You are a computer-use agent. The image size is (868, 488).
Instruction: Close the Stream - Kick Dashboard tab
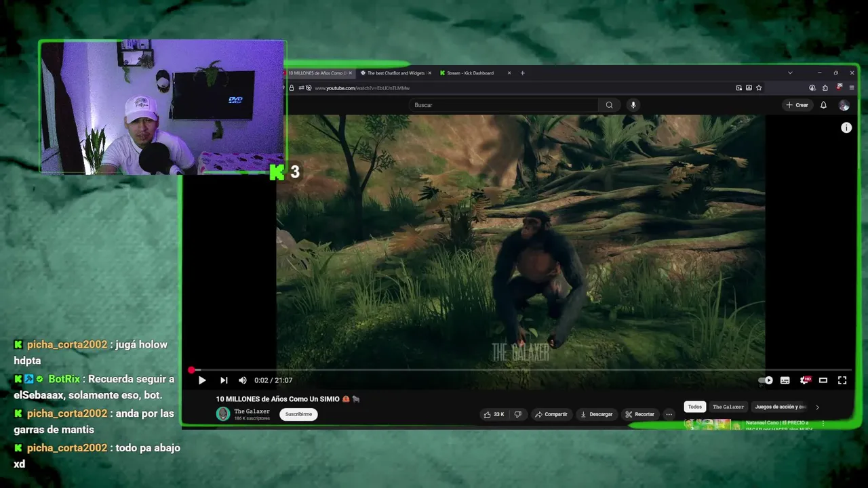point(509,73)
